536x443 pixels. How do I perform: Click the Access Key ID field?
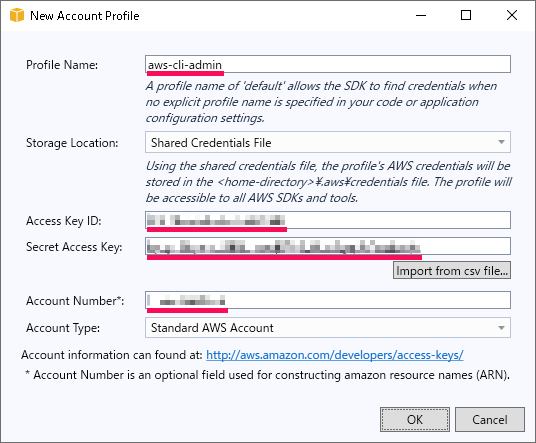pos(328,220)
